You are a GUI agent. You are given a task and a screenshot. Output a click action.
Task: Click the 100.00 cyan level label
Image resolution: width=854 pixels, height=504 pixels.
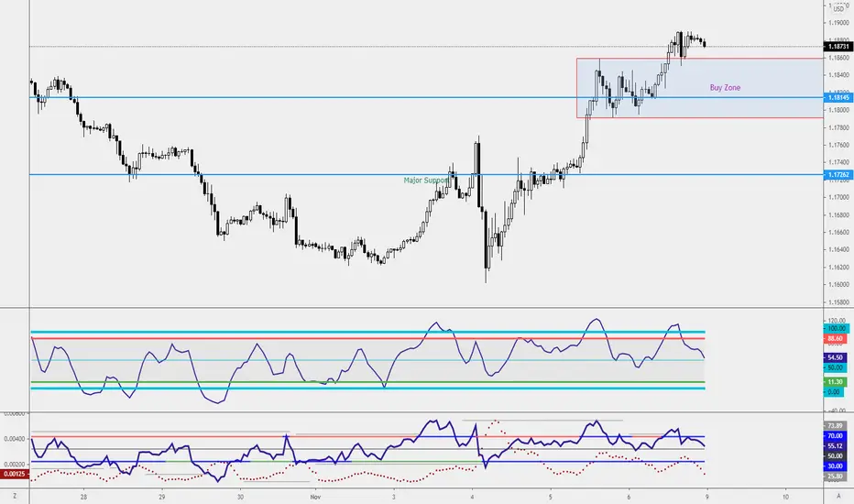point(836,329)
